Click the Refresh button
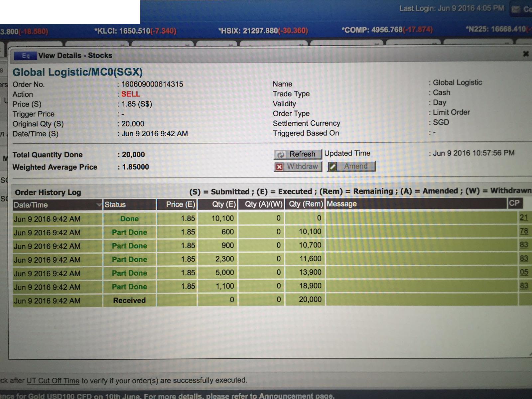 pos(298,154)
